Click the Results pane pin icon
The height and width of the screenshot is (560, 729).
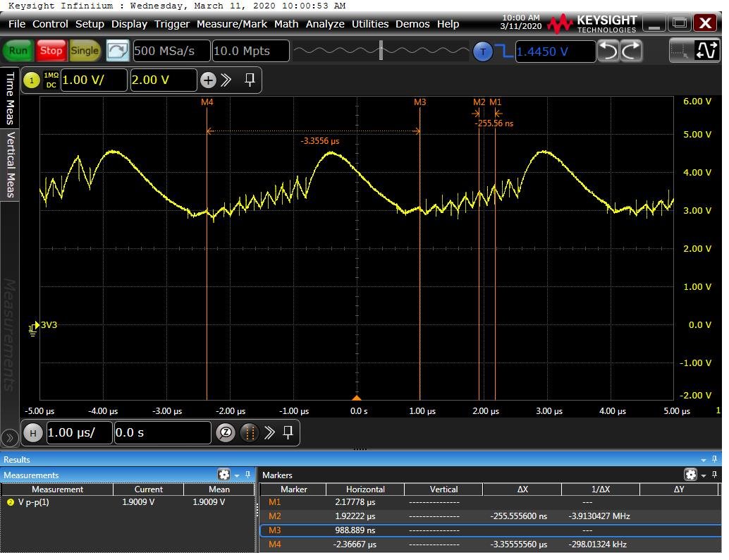tap(715, 460)
